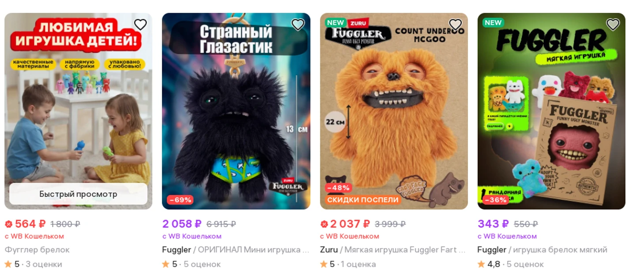The height and width of the screenshot is (277, 644).
Task: Open Fuggler ОРИГИНАЛ Мини игрушка link
Action: (x=236, y=250)
